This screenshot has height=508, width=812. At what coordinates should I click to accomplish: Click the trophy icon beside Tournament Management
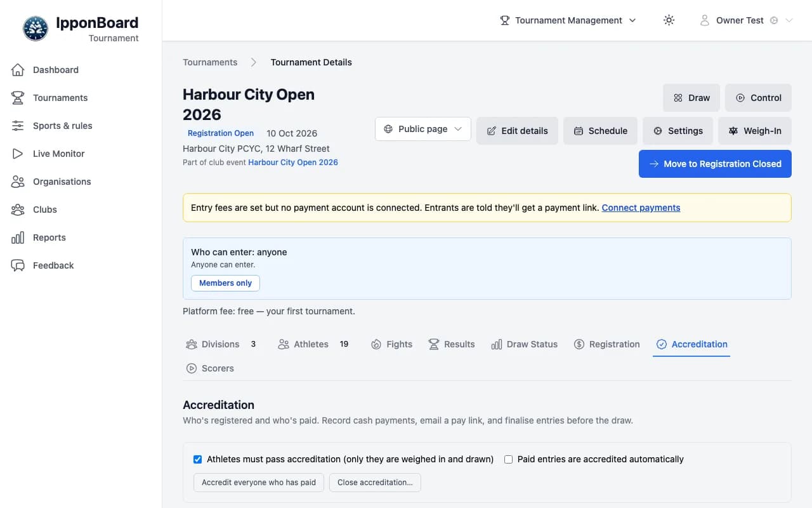point(505,20)
